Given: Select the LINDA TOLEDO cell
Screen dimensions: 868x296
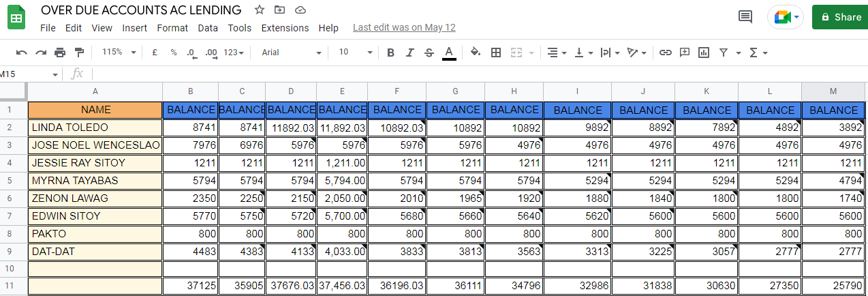Looking at the screenshot, I should (x=95, y=128).
